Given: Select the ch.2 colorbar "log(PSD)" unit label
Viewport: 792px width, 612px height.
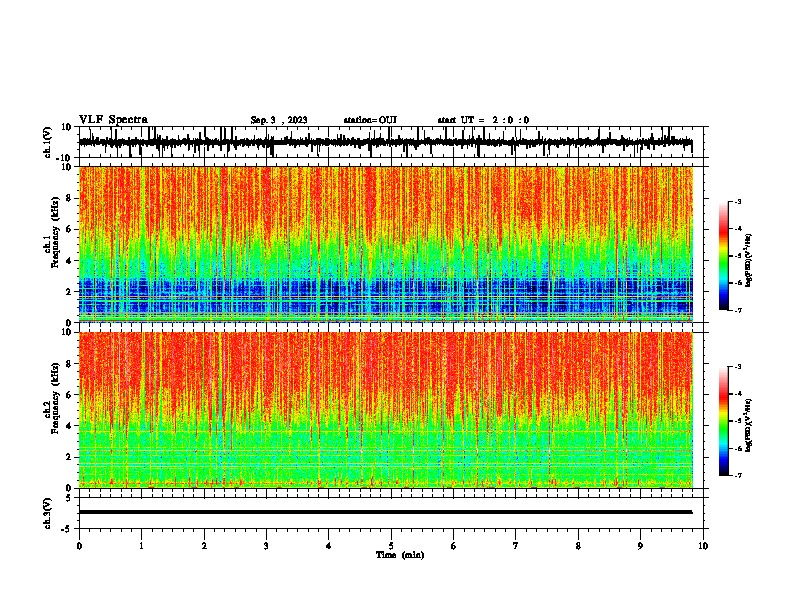Looking at the screenshot, I should 748,425.
